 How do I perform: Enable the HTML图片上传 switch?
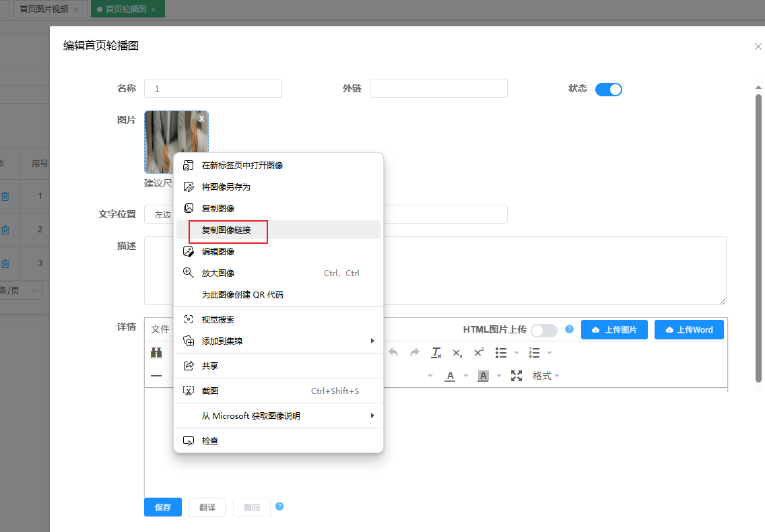544,330
